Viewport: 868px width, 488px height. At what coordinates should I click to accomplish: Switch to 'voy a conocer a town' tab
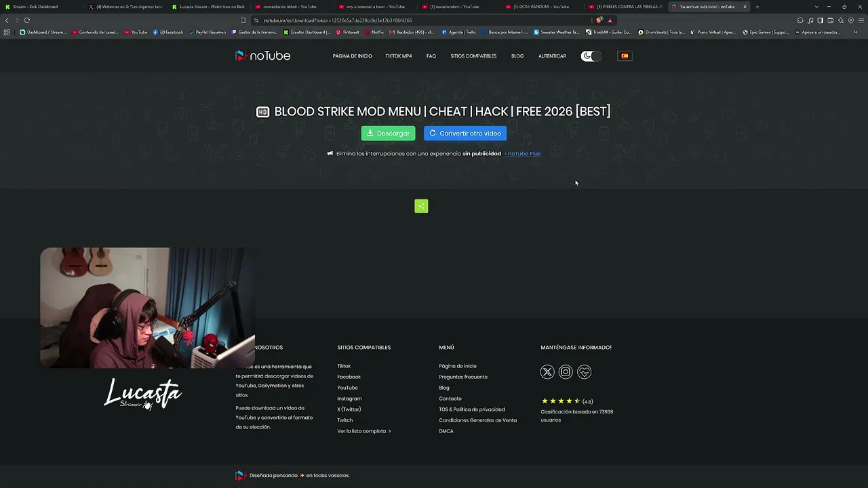point(376,7)
